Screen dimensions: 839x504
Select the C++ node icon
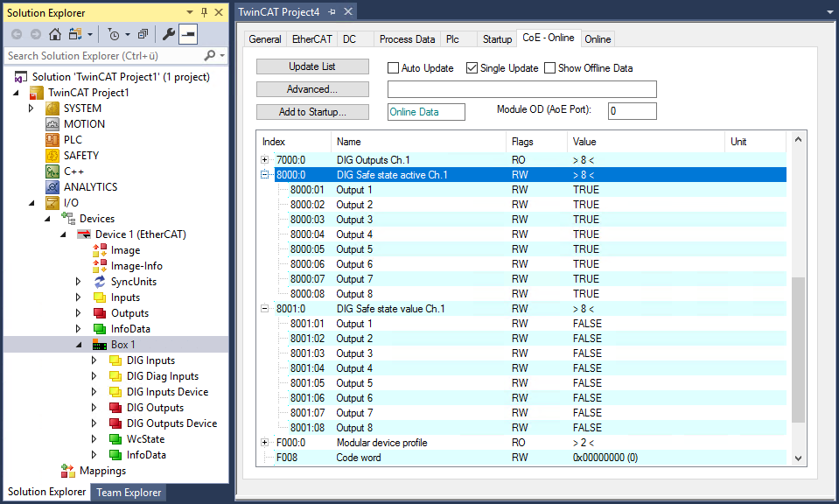[52, 171]
